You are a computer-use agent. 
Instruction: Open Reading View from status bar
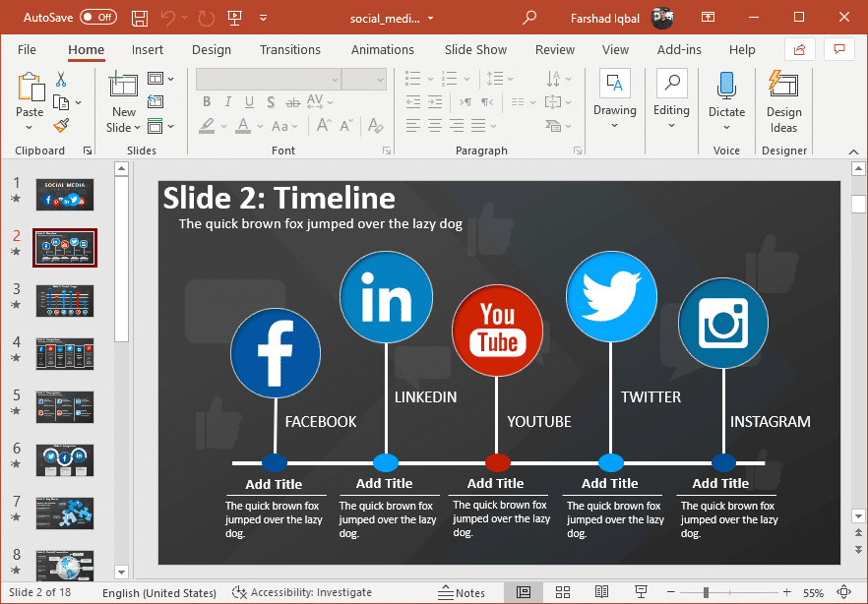coord(601,592)
